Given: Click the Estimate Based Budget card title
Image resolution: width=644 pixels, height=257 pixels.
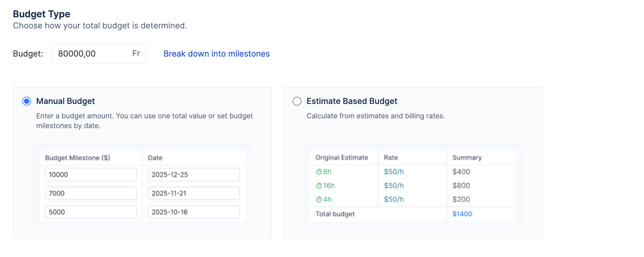Looking at the screenshot, I should tap(352, 101).
